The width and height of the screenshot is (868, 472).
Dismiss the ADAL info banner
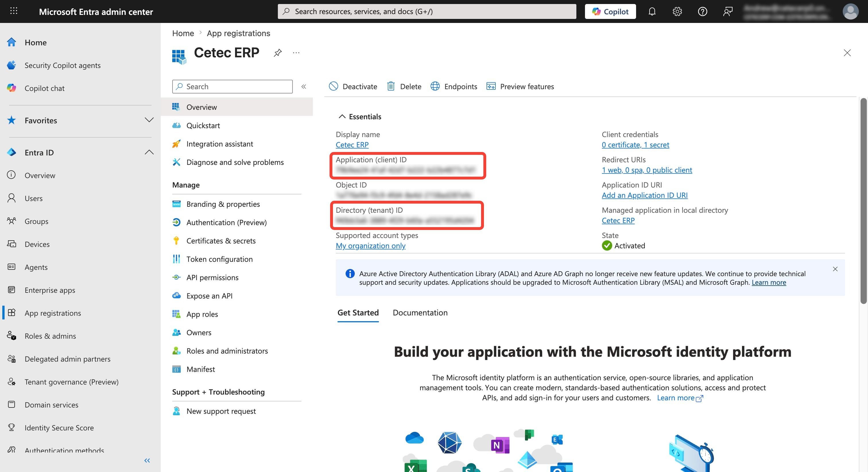[835, 269]
